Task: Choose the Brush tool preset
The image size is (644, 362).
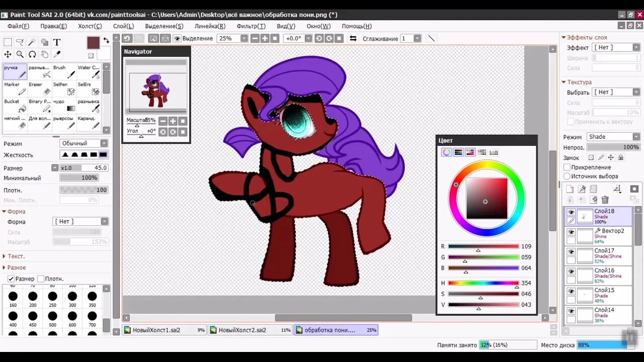Action: pyautogui.click(x=64, y=71)
